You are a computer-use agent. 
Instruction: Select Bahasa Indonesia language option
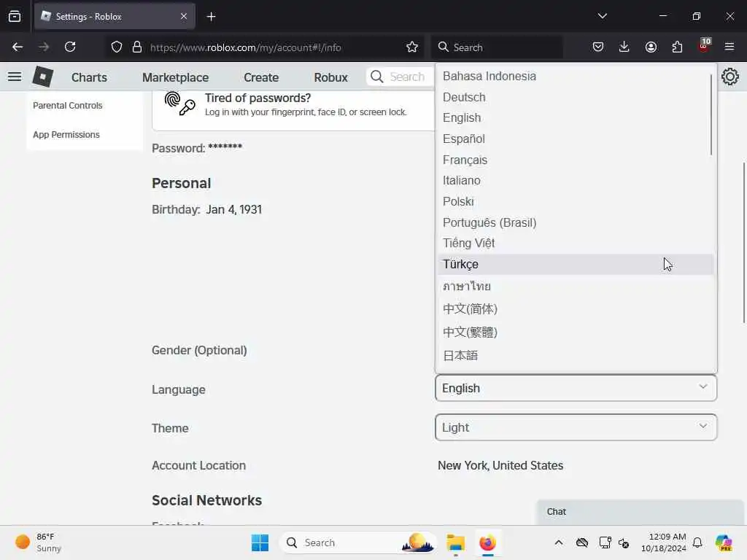(x=575, y=76)
